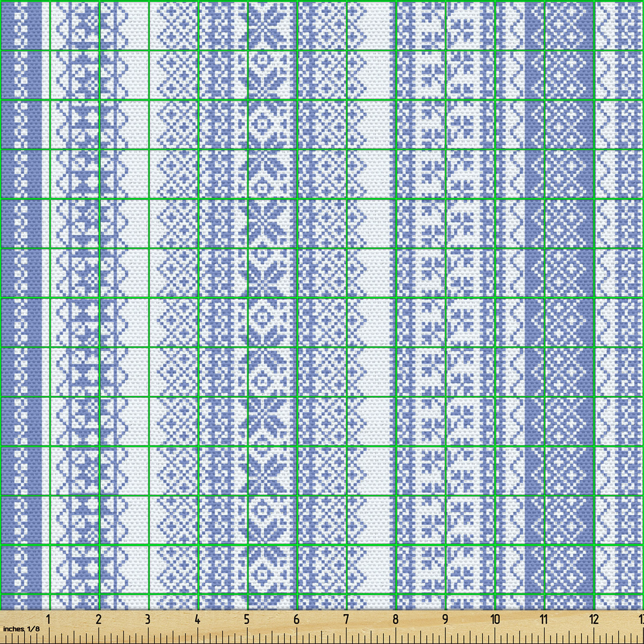Click the number 9 on the ruler
The image size is (644, 644).
(445, 619)
